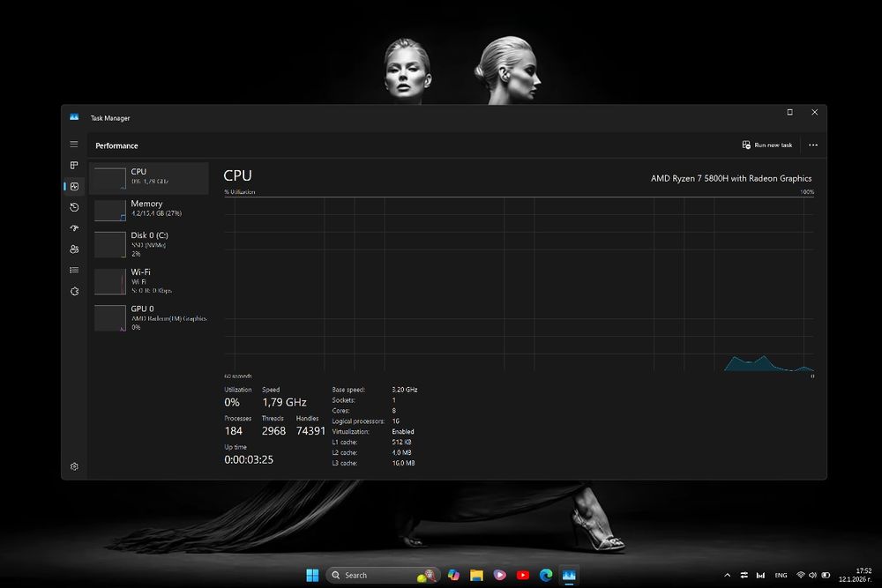Image resolution: width=882 pixels, height=588 pixels.
Task: Select the Performance page icon in sidebar
Action: [74, 186]
